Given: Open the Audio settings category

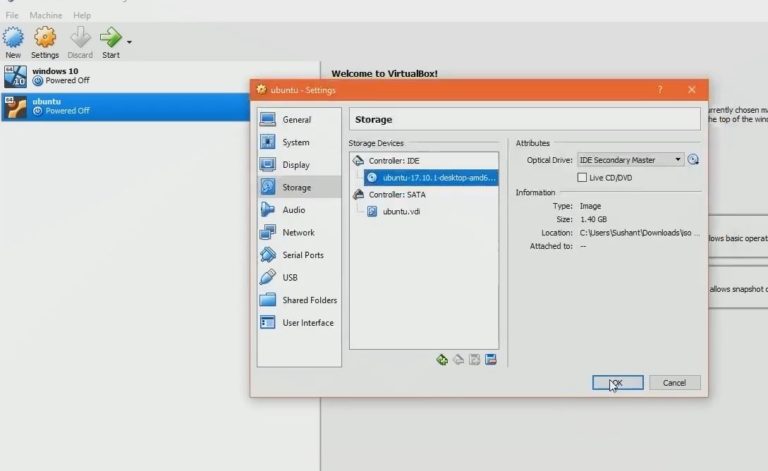Looking at the screenshot, I should pos(299,210).
